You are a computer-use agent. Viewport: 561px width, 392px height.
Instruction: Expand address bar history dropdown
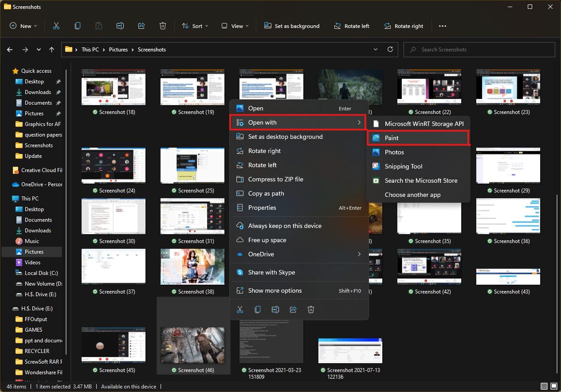pyautogui.click(x=376, y=50)
